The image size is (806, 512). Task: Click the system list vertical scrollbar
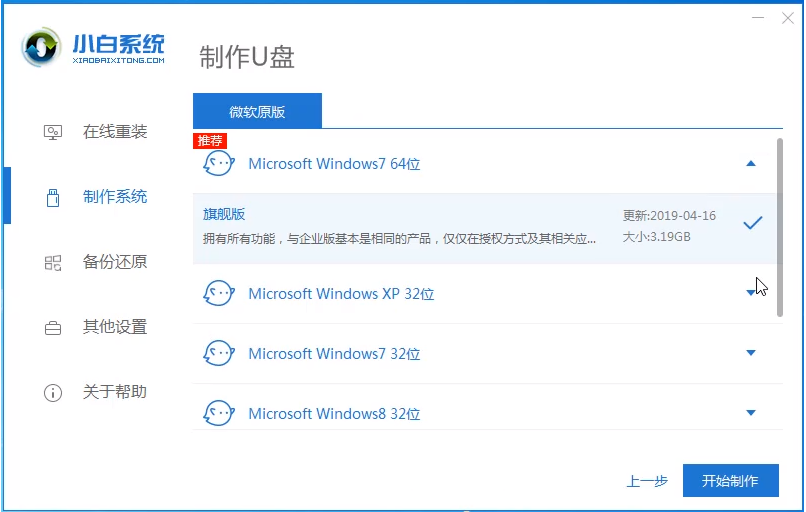pos(779,228)
